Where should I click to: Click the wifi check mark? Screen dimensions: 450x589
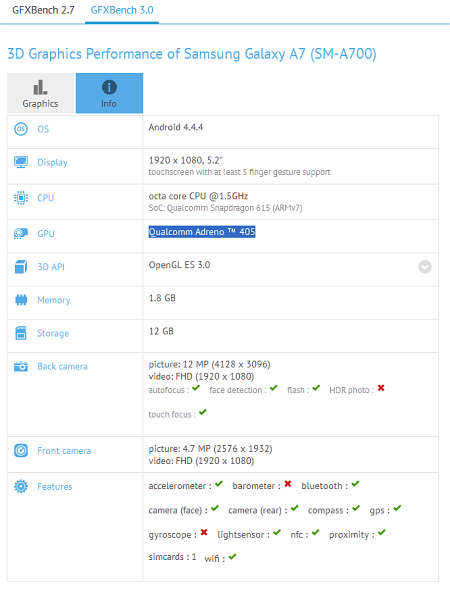coord(233,556)
